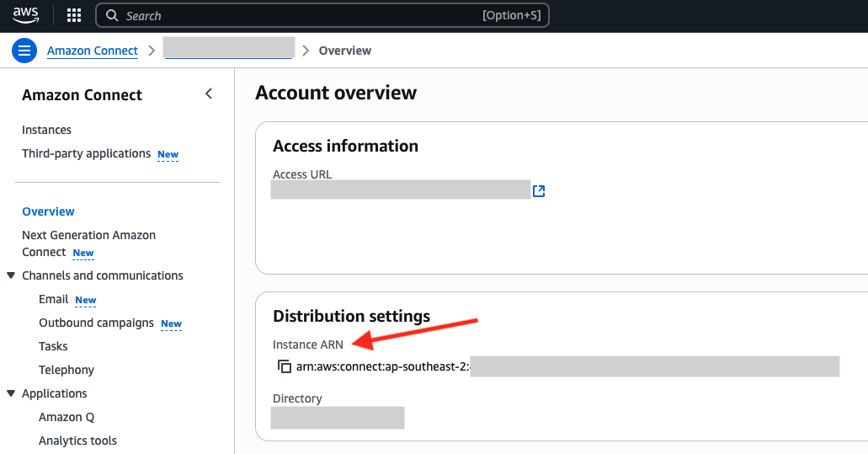Open Analytics tools in the sidebar
The image size is (868, 454).
point(77,441)
